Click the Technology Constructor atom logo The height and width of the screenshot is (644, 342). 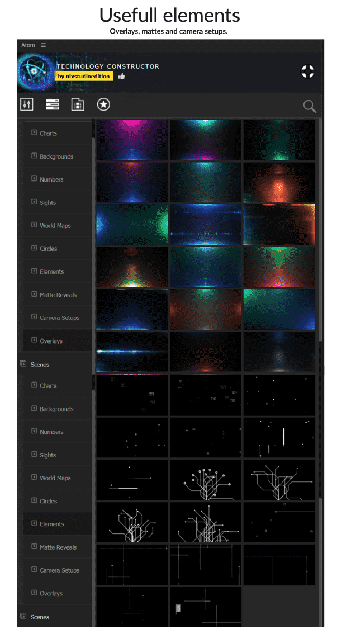tap(36, 72)
